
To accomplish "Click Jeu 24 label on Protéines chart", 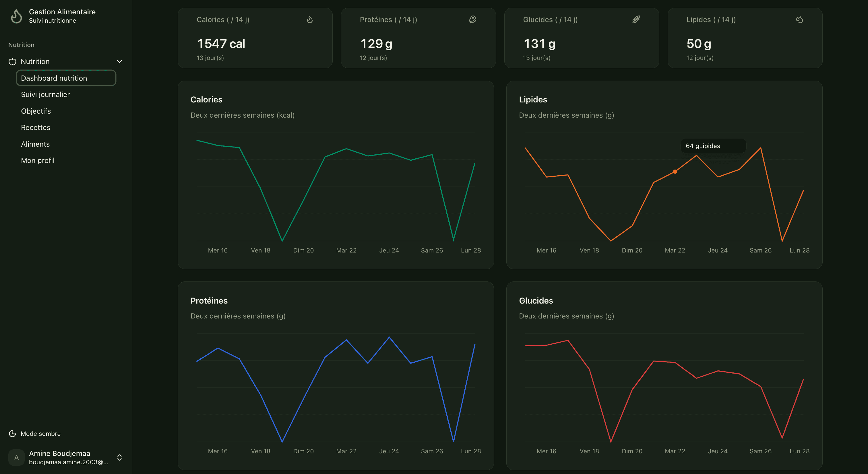I will tap(389, 451).
